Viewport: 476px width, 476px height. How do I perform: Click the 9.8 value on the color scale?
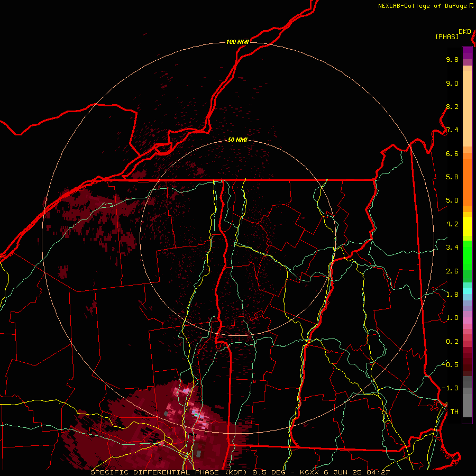452,59
